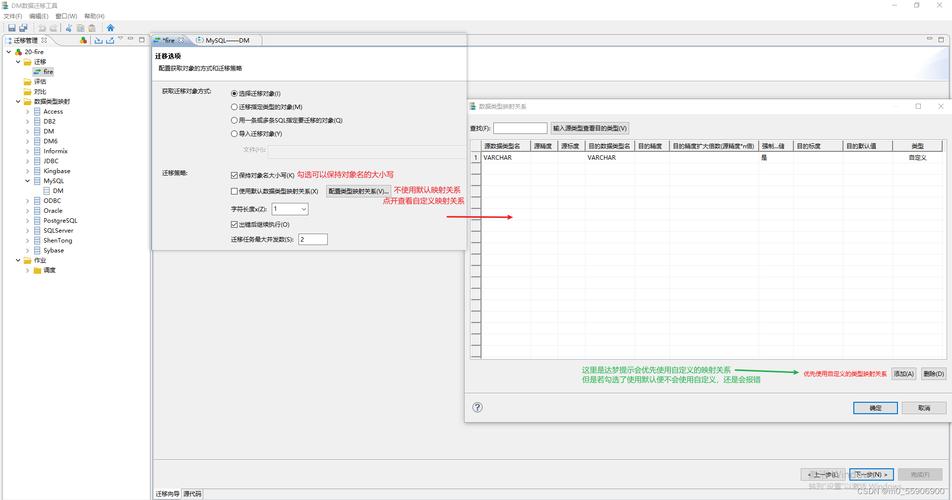
Task: Collapse the 20-fire project node
Action: click(8, 52)
